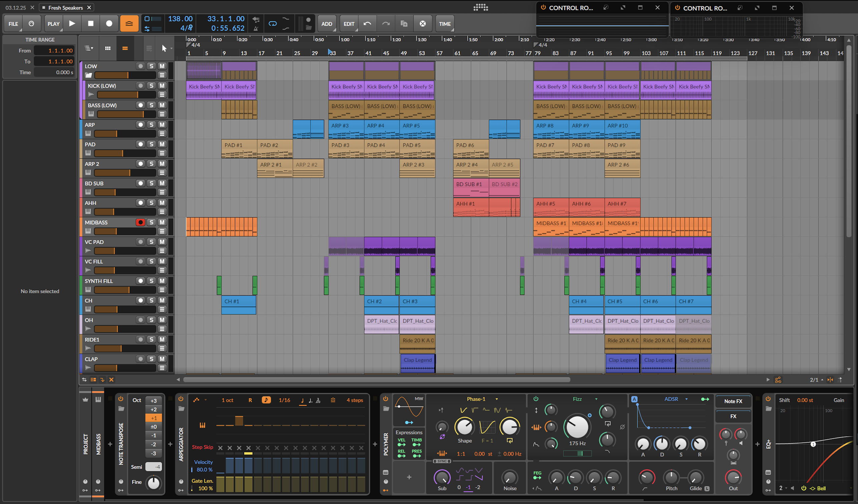The image size is (858, 504).
Task: Select the +2 octave button in Note Transpose
Action: coord(153,409)
